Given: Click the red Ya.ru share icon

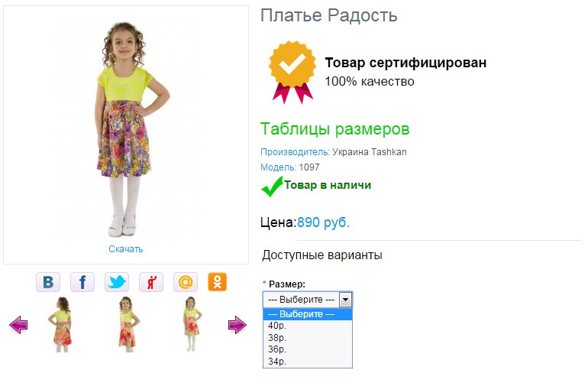Looking at the screenshot, I should click(151, 282).
